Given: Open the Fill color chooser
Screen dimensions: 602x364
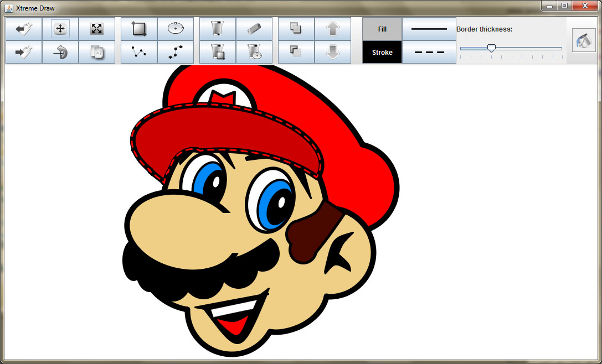Looking at the screenshot, I should click(382, 29).
